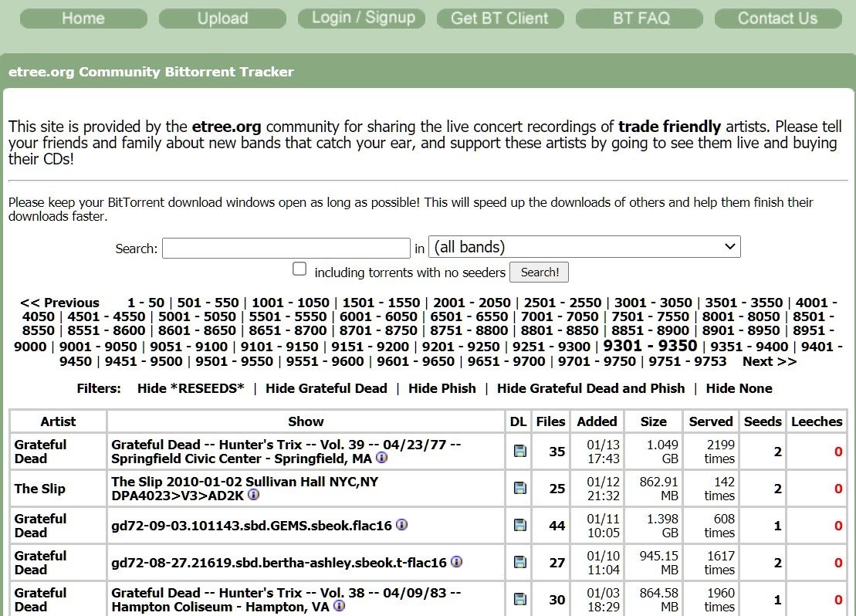
Task: Download gd72-08-27 bertha-ashley torrent disk icon
Action: pyautogui.click(x=519, y=563)
